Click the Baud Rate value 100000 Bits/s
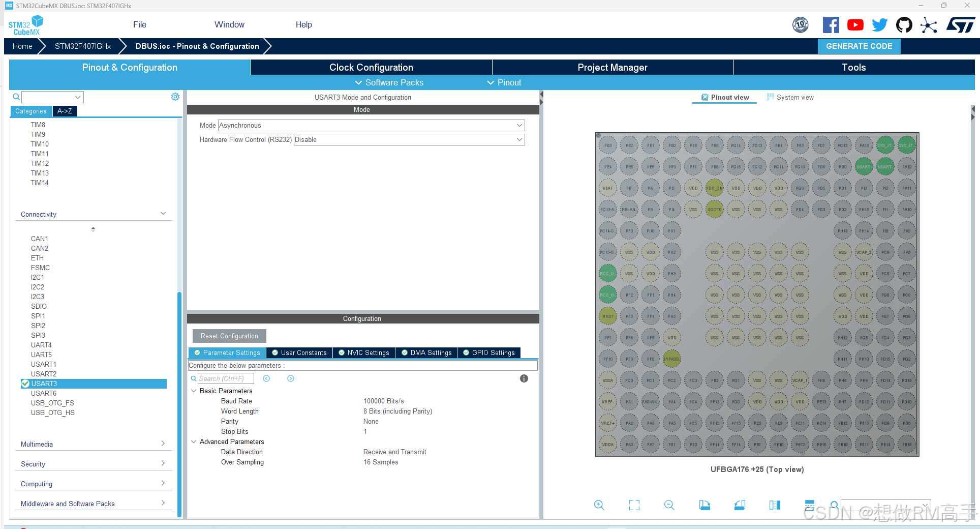Image resolution: width=980 pixels, height=529 pixels. pyautogui.click(x=384, y=401)
